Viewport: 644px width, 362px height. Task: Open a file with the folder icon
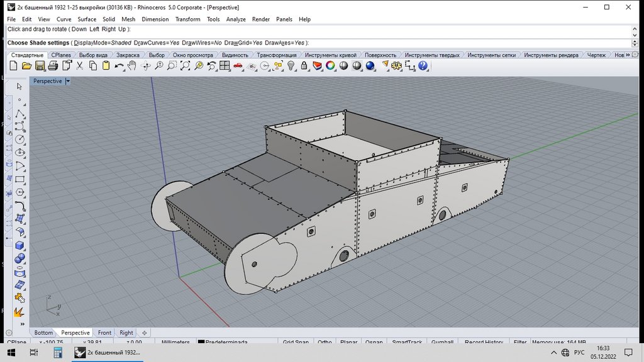pos(26,65)
